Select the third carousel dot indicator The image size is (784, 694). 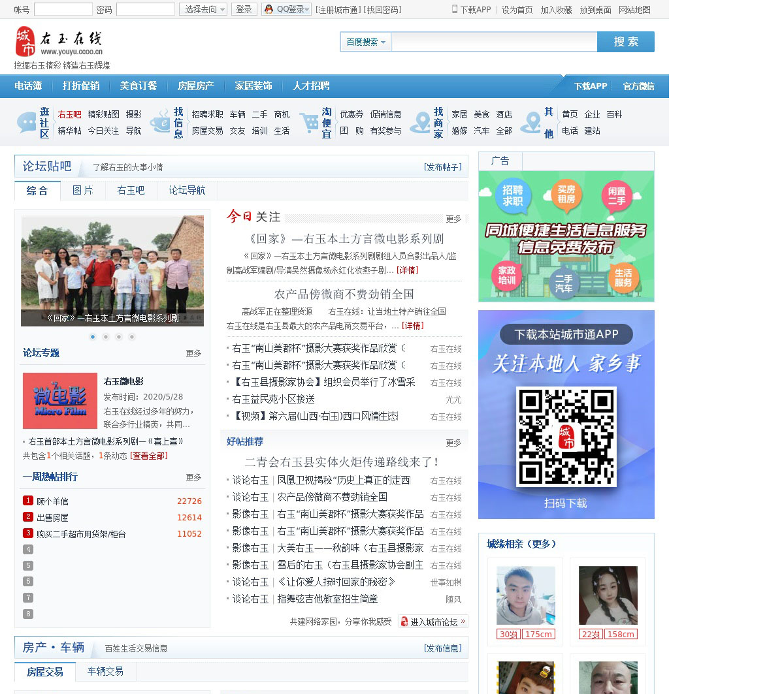click(x=119, y=337)
